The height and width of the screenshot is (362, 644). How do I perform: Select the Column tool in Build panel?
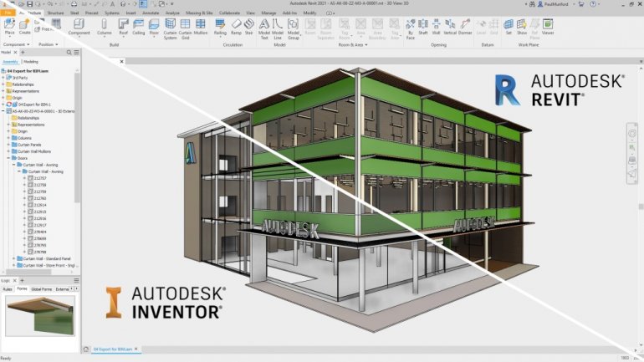click(104, 27)
